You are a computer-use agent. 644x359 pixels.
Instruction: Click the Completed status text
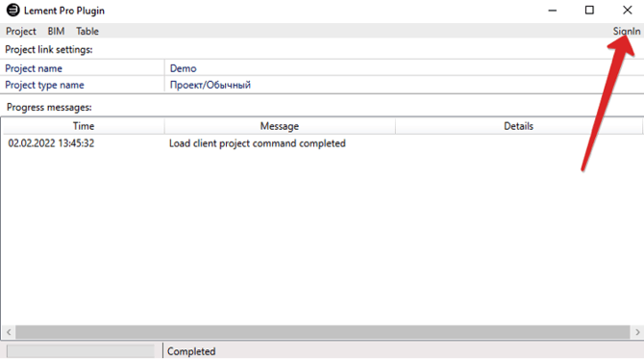pyautogui.click(x=191, y=351)
